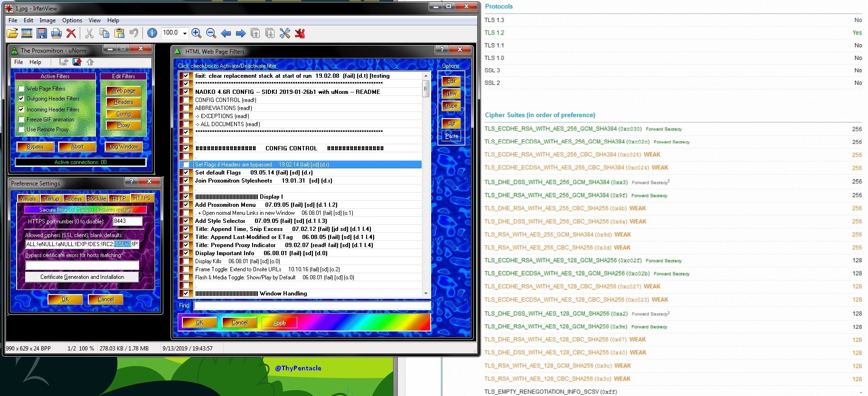Click the filter list scroll down arrow
The width and height of the screenshot is (868, 396).
click(425, 294)
